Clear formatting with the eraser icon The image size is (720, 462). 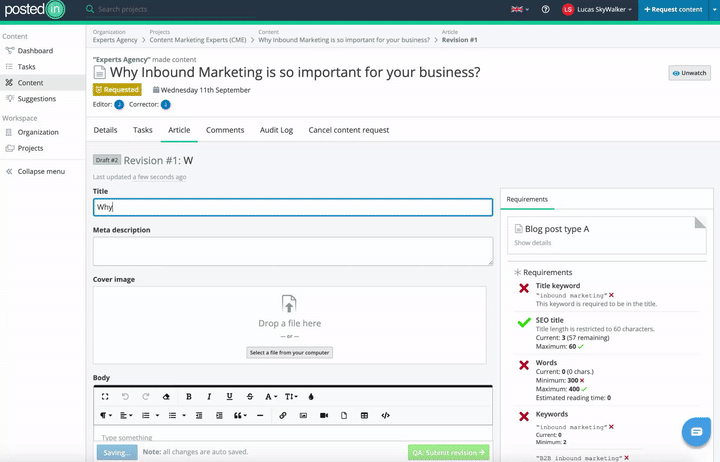(166, 396)
